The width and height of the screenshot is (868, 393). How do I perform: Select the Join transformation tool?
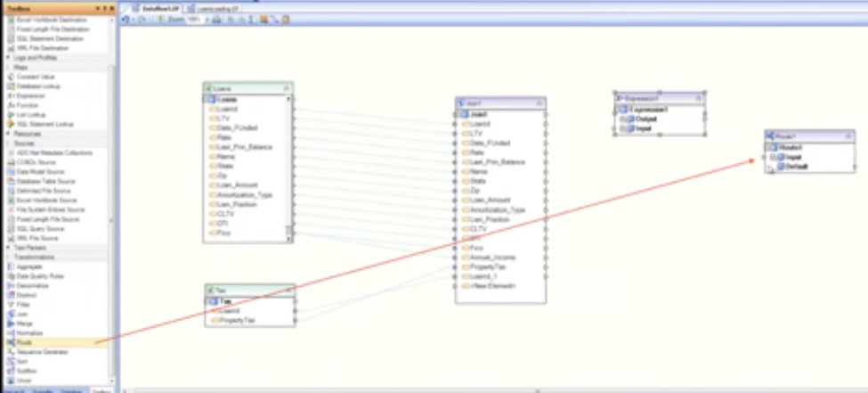(23, 314)
